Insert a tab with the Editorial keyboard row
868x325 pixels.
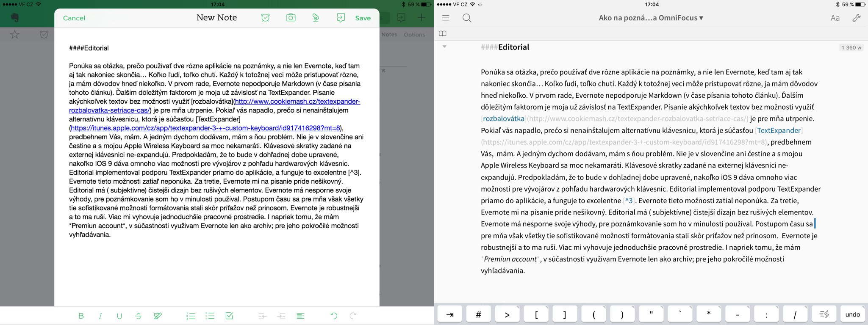450,314
